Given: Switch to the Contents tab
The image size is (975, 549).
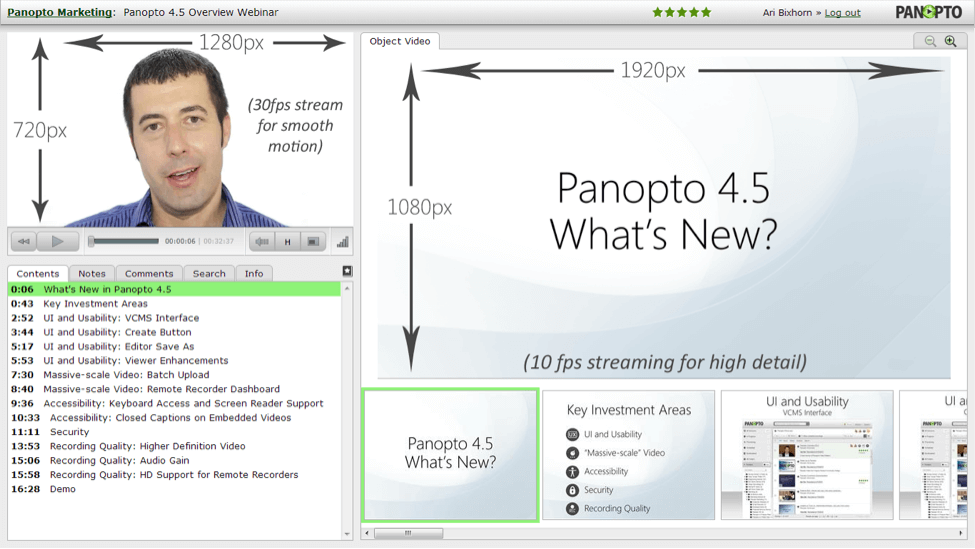Looking at the screenshot, I should 37,274.
